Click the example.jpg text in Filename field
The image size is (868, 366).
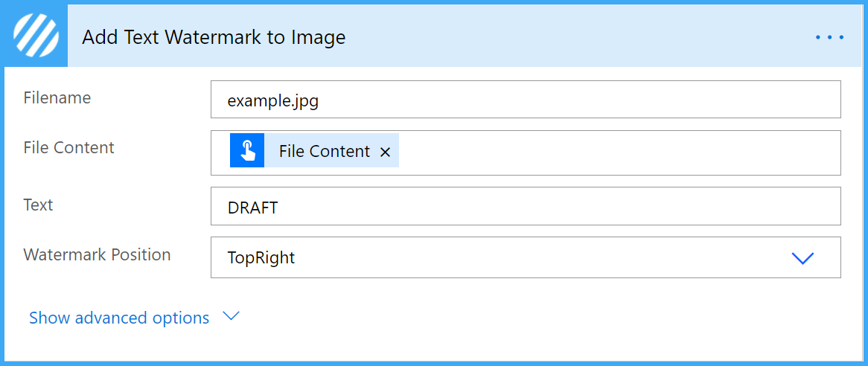pyautogui.click(x=273, y=102)
